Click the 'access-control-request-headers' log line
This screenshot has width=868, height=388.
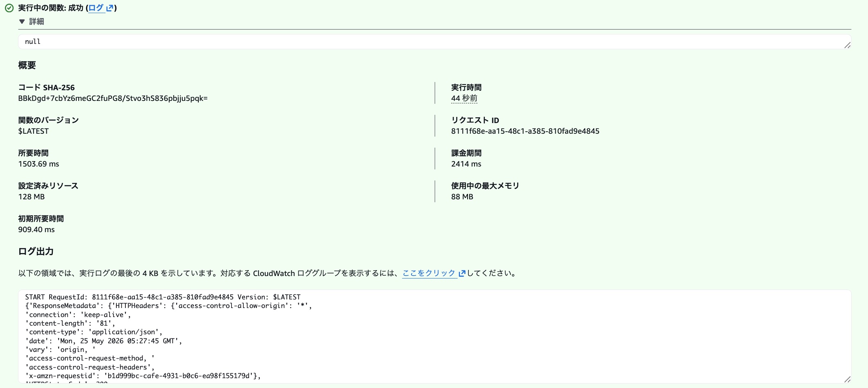(90, 367)
